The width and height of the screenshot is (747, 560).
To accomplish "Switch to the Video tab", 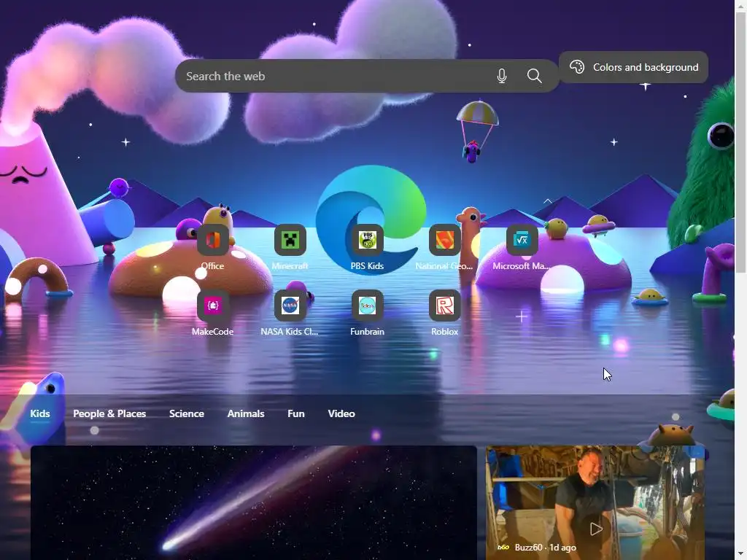I will (x=341, y=414).
